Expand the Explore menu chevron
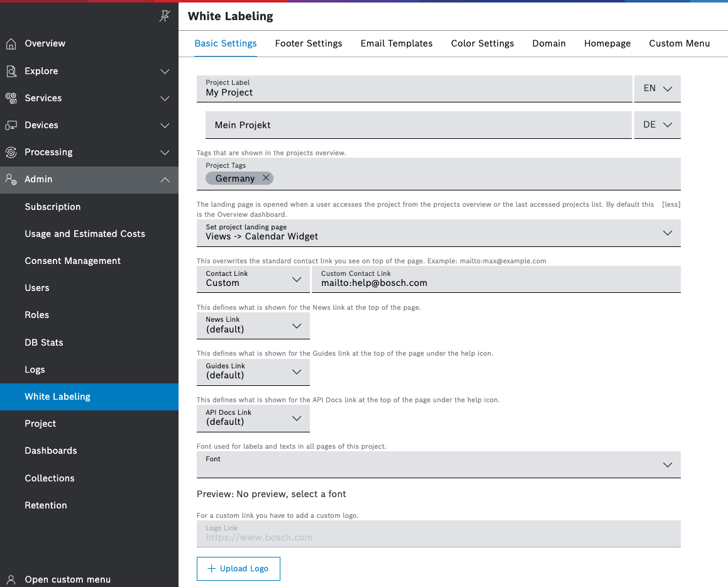The image size is (728, 587). (x=165, y=71)
